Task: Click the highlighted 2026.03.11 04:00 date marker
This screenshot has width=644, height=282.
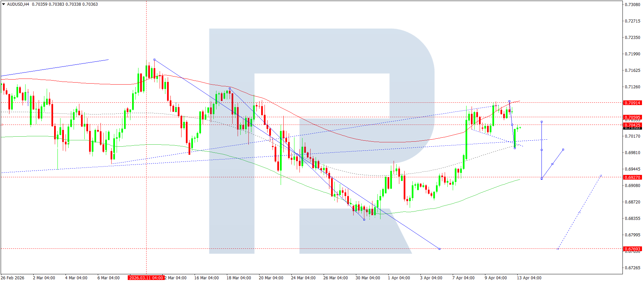Action: coord(146,278)
